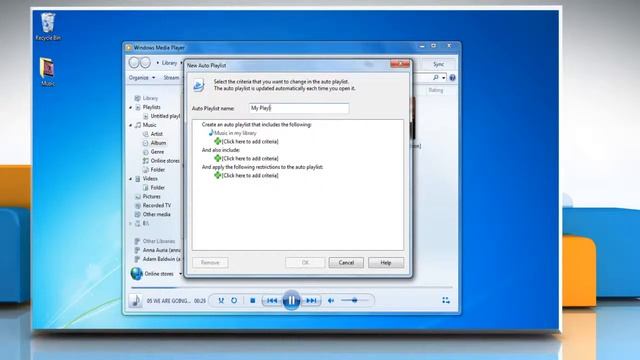Open the Stream menu
Screen dimensions: 640x360
(171, 78)
